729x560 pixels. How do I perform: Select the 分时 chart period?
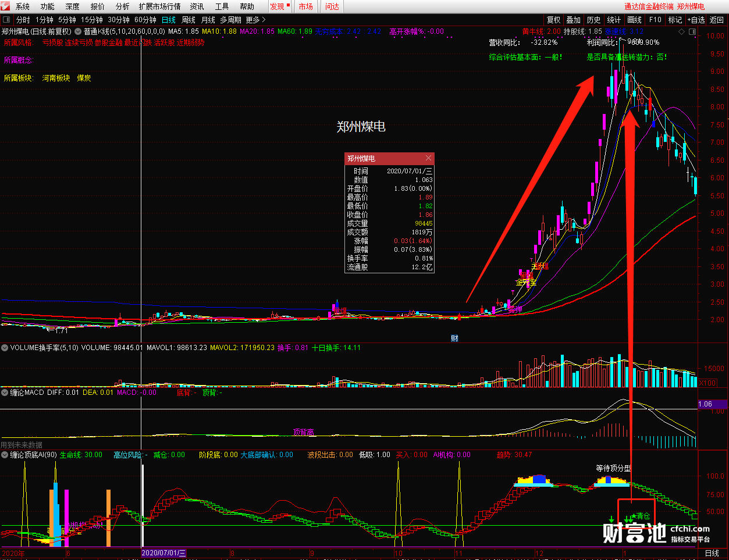click(x=23, y=20)
